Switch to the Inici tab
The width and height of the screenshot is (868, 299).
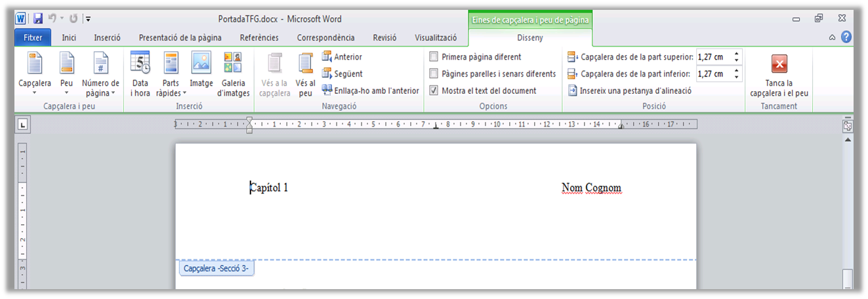(x=69, y=38)
